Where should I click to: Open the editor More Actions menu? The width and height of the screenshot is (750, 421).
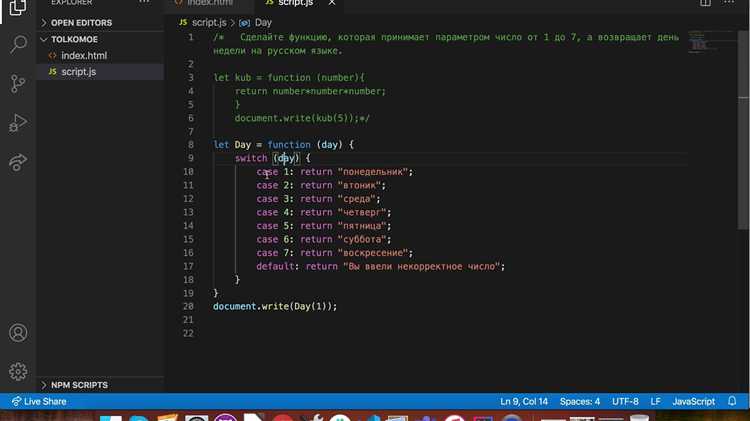pos(728,3)
